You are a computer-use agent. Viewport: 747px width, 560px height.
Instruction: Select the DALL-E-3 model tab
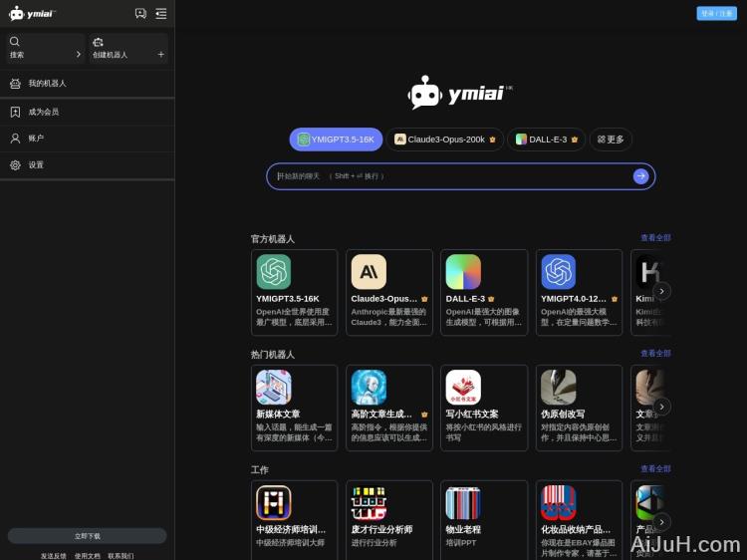click(547, 140)
